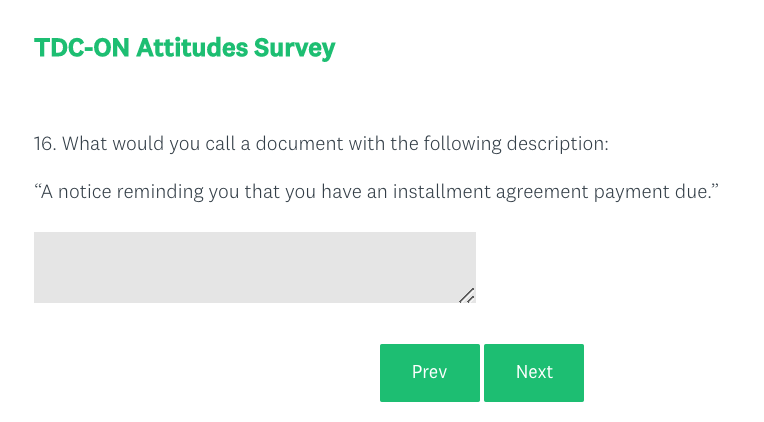Click the question 16 prompt text

320,144
